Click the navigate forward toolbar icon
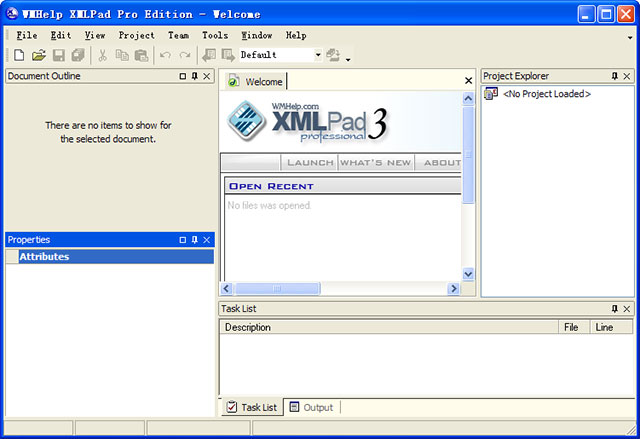Screen dimensions: 640x439 [228, 55]
